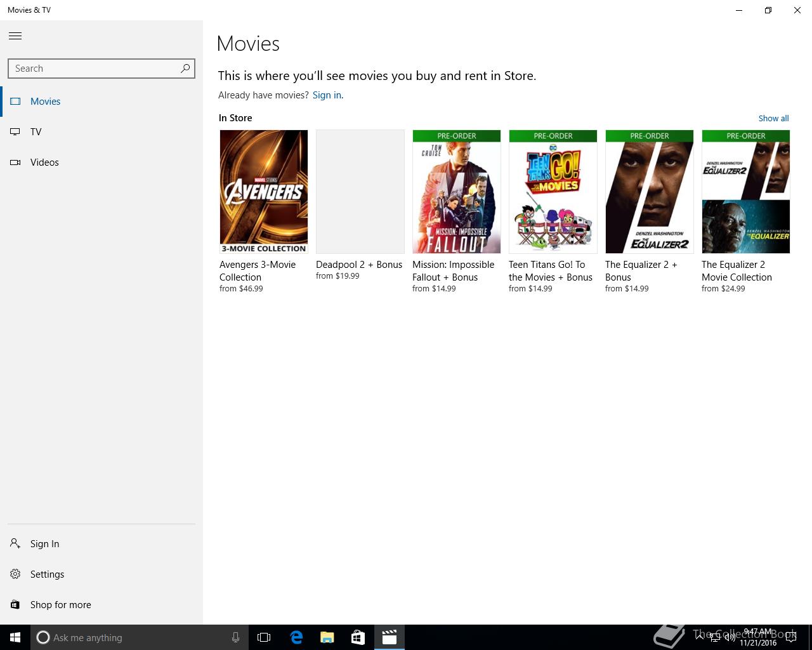Click Movies & TV clapperboard taskbar icon
The width and height of the screenshot is (812, 650).
pos(389,637)
